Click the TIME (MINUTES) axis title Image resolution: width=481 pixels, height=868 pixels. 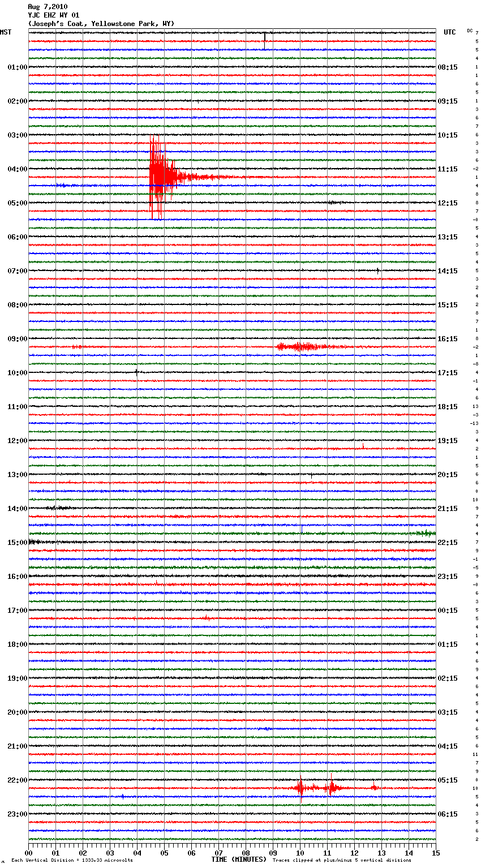coord(239,860)
